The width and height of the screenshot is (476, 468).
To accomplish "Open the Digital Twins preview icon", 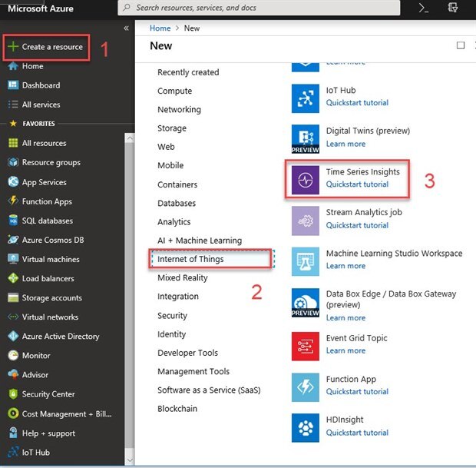I will click(306, 138).
